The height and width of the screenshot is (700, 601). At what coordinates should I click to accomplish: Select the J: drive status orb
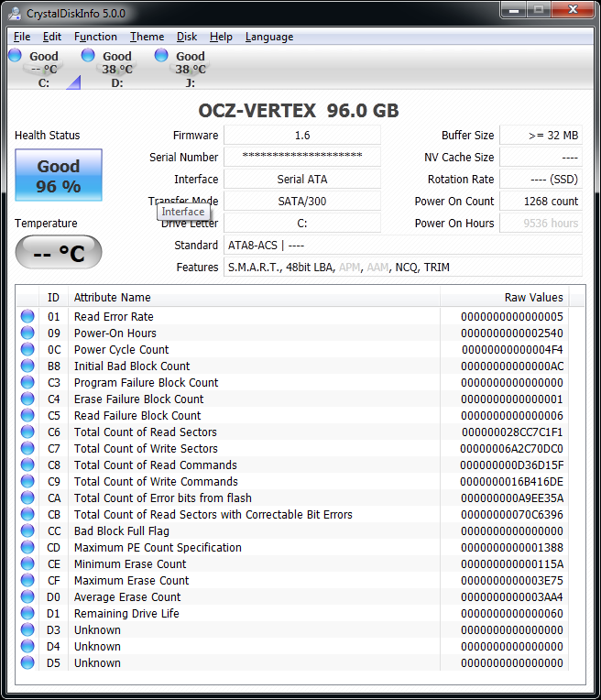pyautogui.click(x=162, y=57)
